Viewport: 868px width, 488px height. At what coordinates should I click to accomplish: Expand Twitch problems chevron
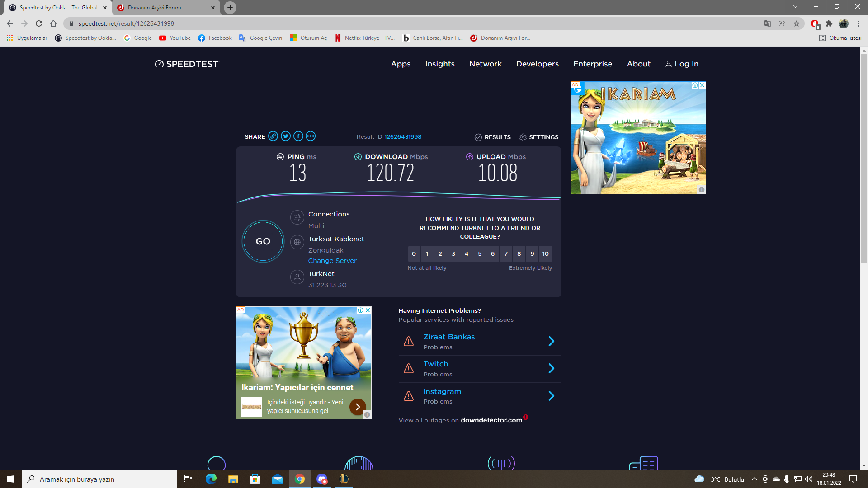click(x=551, y=369)
